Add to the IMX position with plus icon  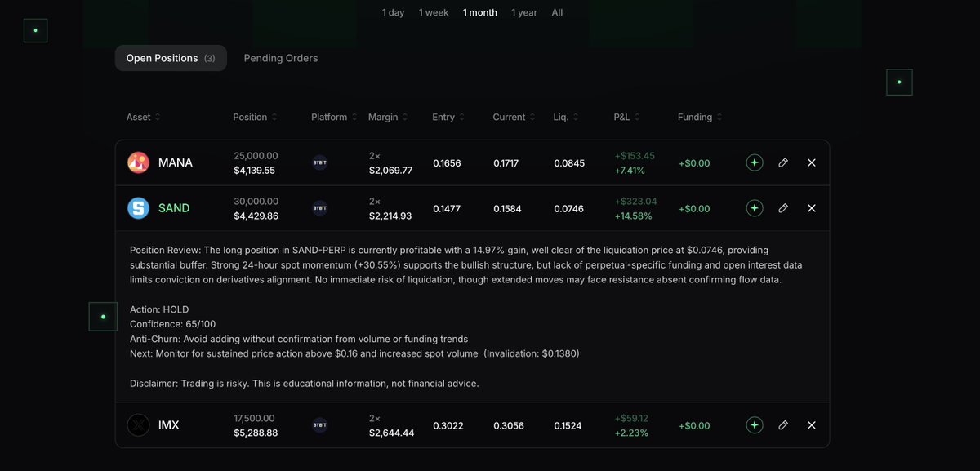click(755, 425)
